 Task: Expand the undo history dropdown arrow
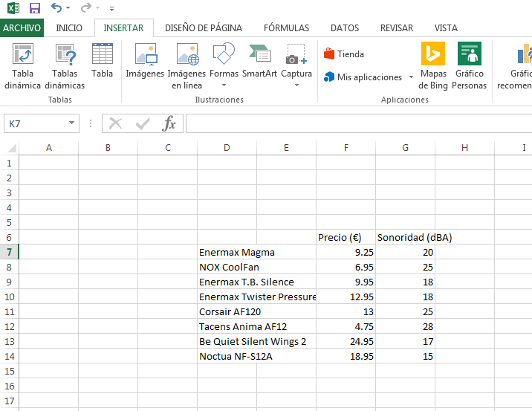coord(68,7)
